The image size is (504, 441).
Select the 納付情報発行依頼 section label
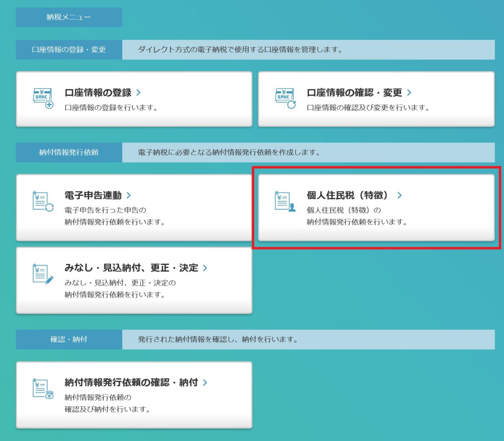coord(69,152)
